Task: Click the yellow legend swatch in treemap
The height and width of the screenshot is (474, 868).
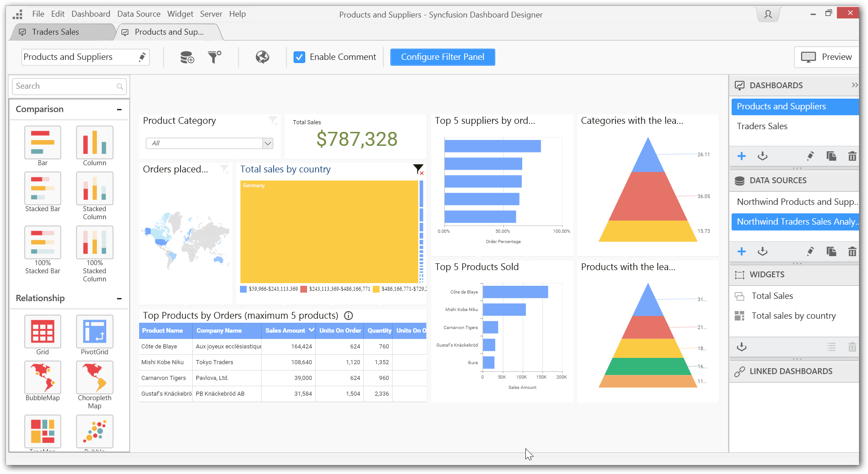Action: tap(376, 289)
